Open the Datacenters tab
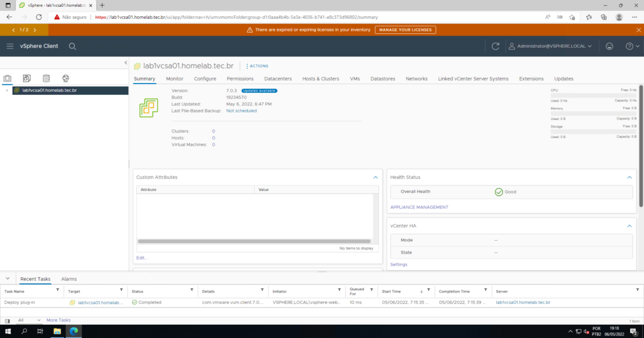 point(277,79)
